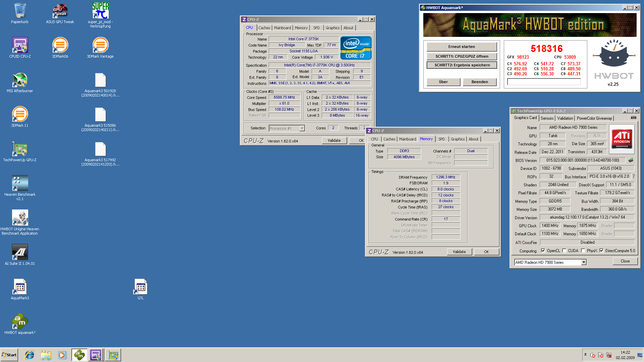Switch to HWBOT Aquamark taskbar button
The width and height of the screenshot is (644, 362).
point(79,355)
